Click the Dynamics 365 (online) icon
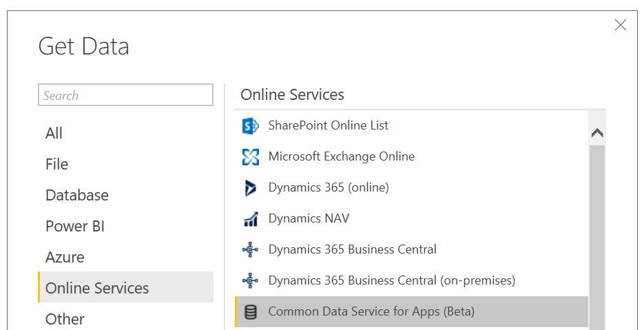The width and height of the screenshot is (644, 330). [x=250, y=188]
